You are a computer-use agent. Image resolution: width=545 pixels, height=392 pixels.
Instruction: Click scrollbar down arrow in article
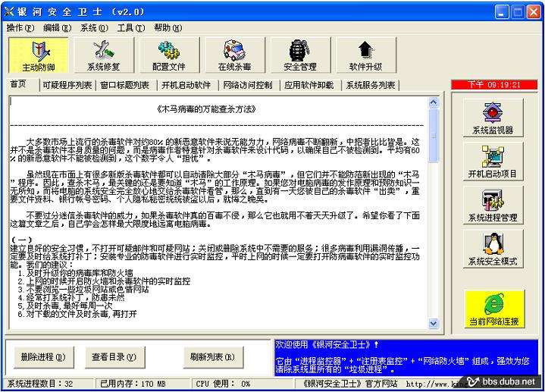click(x=434, y=323)
